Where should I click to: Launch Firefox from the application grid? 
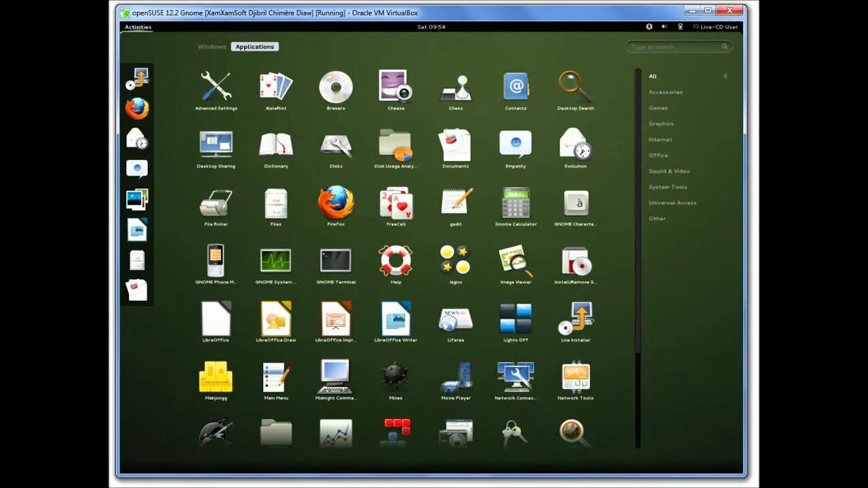click(336, 206)
